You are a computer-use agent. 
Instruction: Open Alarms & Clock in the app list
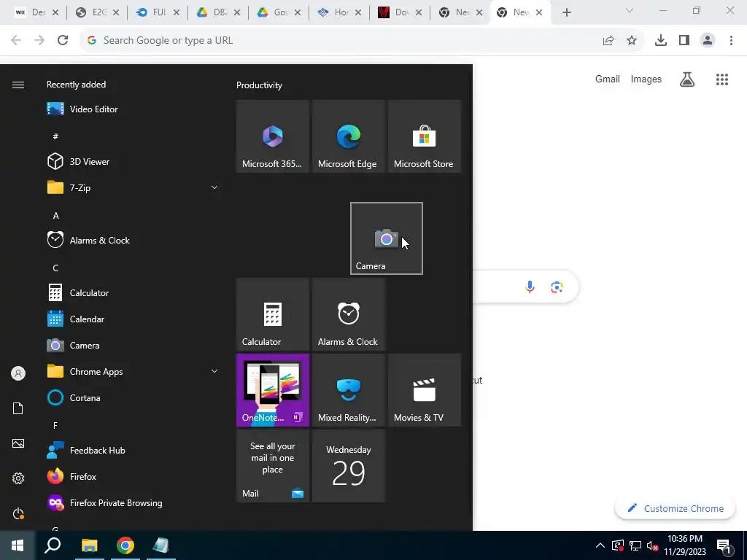(133, 241)
